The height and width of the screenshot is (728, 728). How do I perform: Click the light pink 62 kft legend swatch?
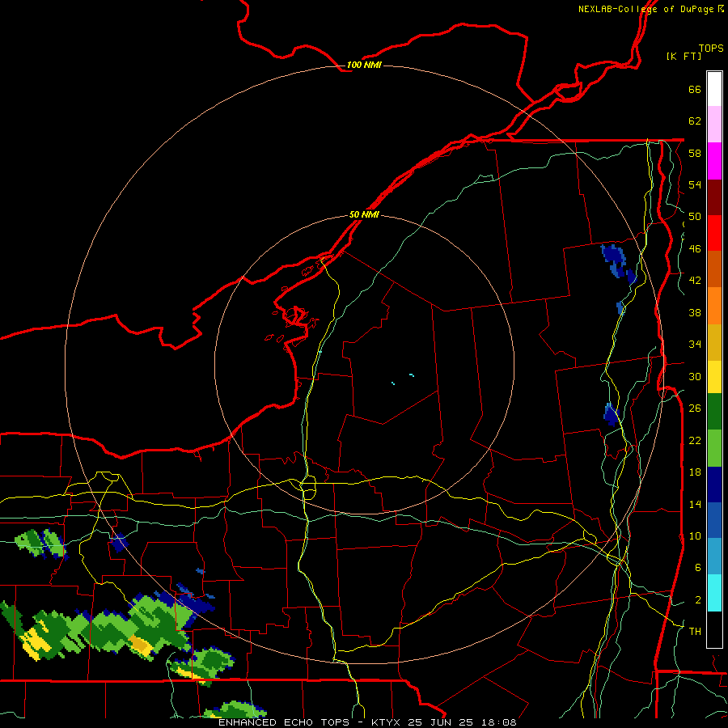pyautogui.click(x=714, y=125)
